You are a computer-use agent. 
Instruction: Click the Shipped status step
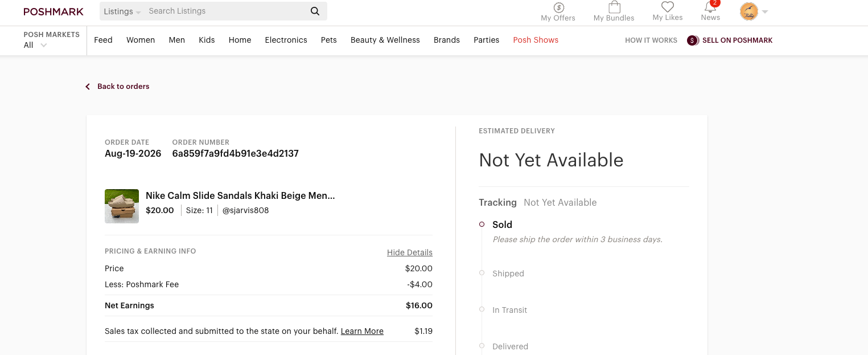(x=508, y=274)
